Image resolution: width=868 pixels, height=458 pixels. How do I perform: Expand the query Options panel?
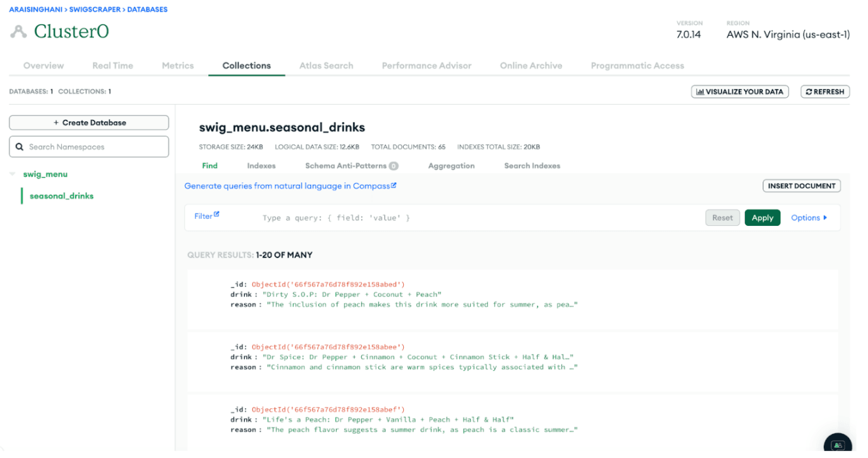(x=809, y=218)
